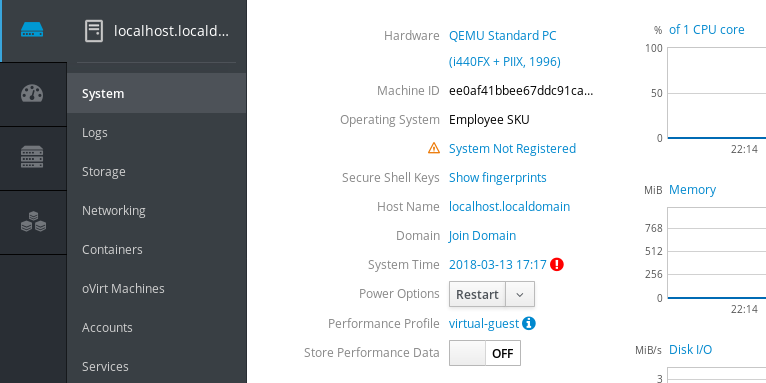This screenshot has height=383, width=766.
Task: Open the 'of 1 CPU core' graph link
Action: click(706, 30)
